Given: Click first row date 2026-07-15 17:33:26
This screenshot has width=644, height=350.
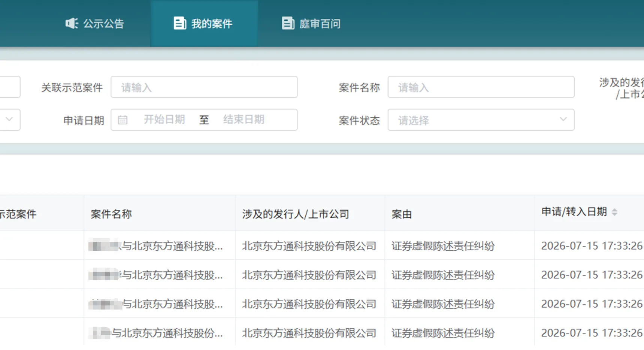Looking at the screenshot, I should pyautogui.click(x=592, y=246).
